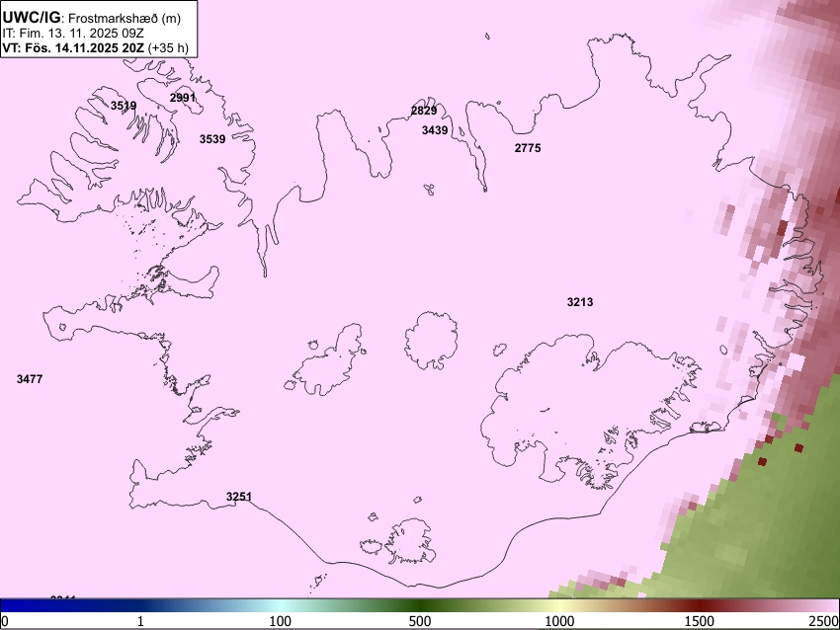Click the 3477 value over the sea
Viewport: 840px width, 630px height.
(x=30, y=379)
